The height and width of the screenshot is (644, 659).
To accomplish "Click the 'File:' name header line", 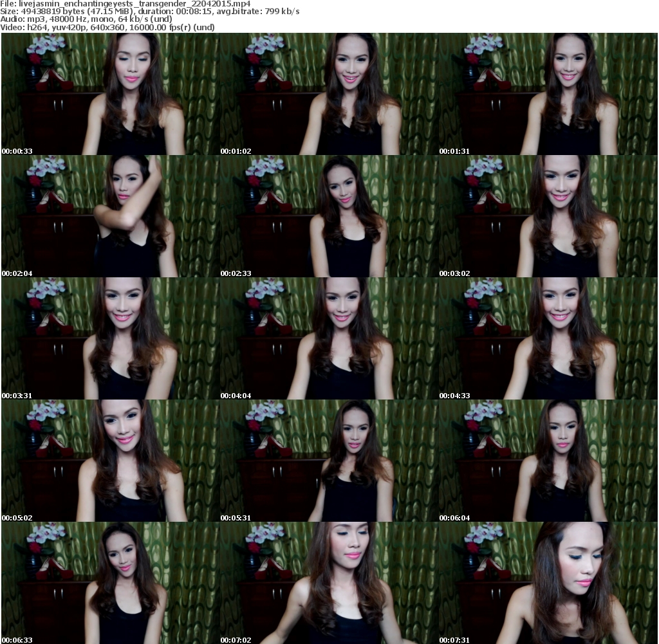I will 125,4.
